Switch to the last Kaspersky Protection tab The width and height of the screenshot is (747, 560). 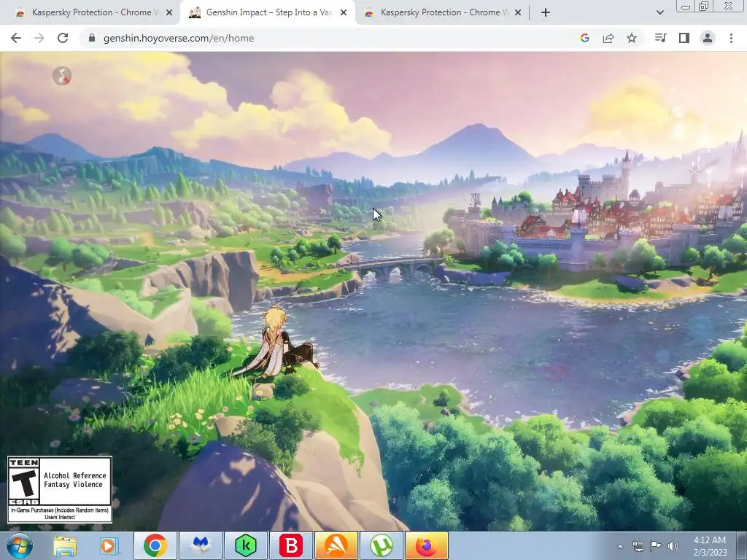click(443, 12)
